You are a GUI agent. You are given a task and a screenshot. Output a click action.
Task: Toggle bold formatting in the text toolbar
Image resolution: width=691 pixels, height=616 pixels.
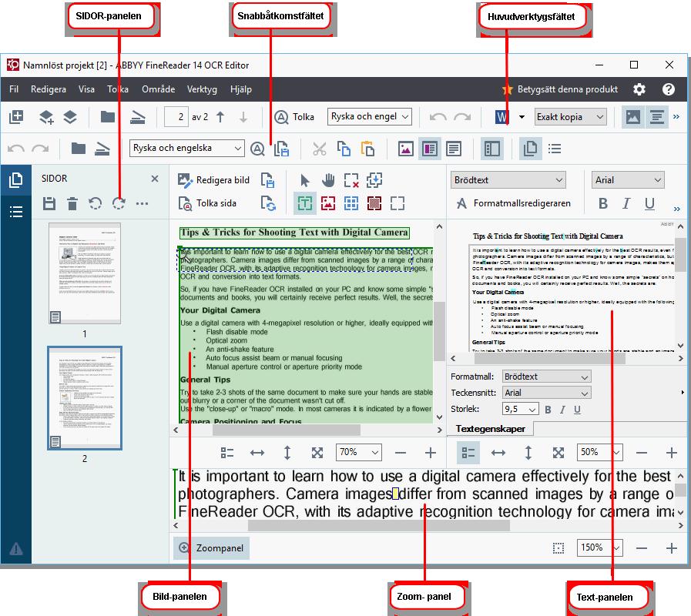click(603, 203)
